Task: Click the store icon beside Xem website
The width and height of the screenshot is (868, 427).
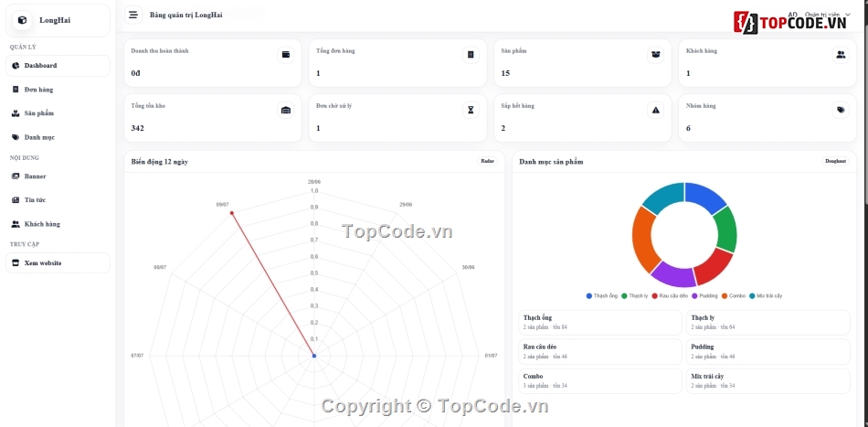Action: point(16,263)
